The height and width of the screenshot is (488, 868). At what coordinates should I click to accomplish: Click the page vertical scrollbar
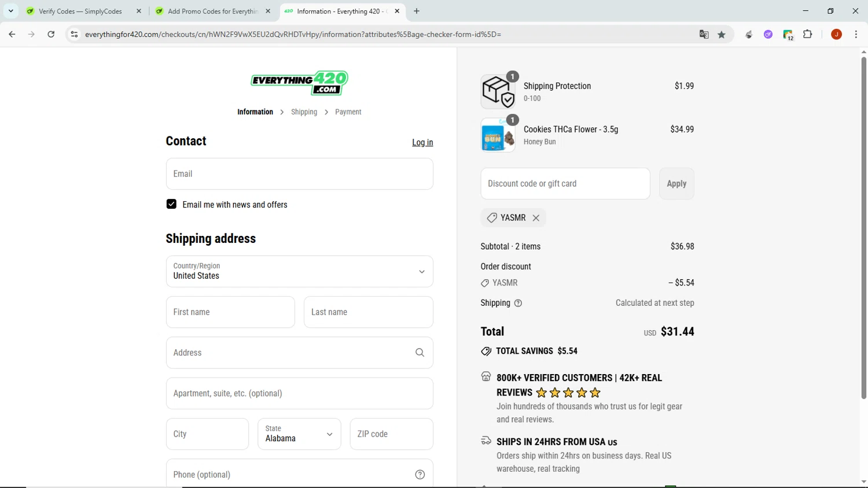coord(863,228)
